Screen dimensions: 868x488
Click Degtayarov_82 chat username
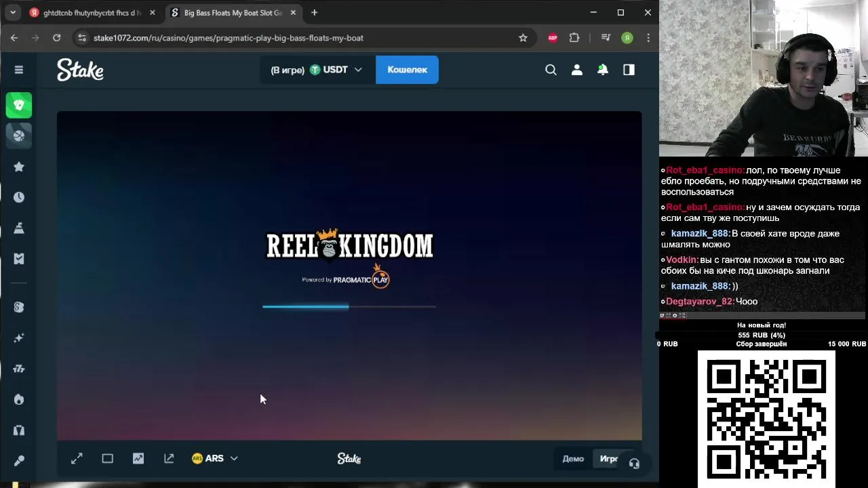tap(700, 302)
